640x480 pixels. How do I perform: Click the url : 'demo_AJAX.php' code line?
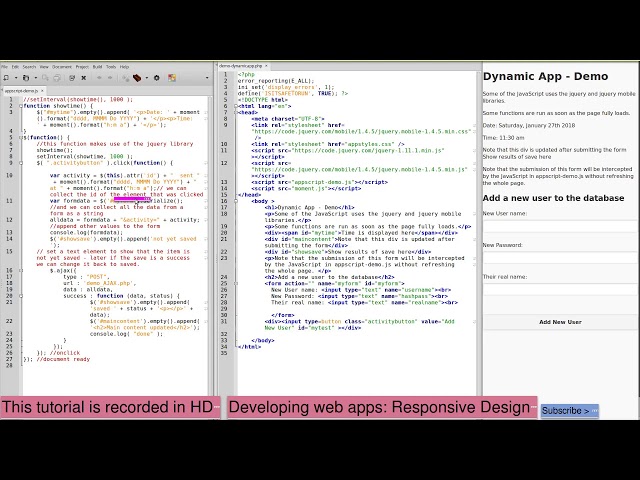pos(100,283)
